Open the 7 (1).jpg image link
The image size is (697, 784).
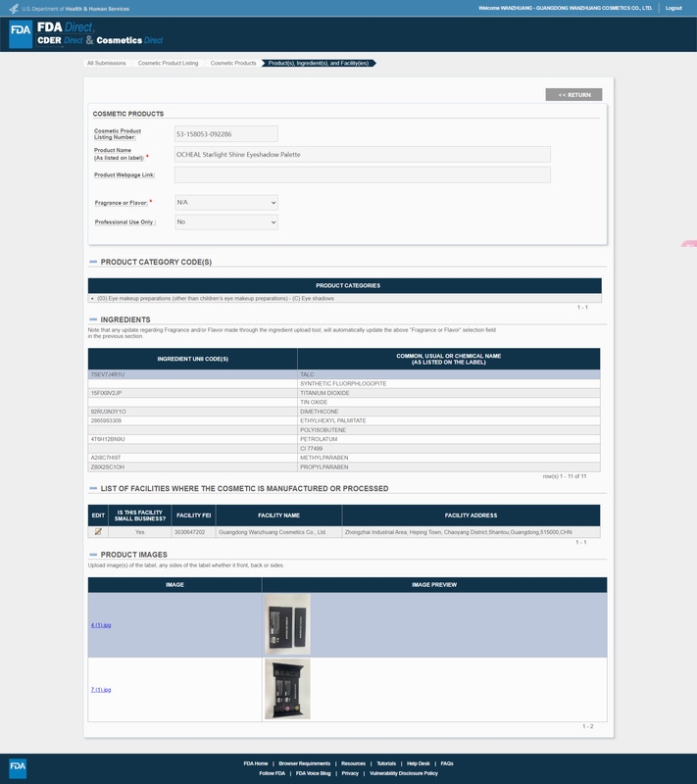[x=101, y=689]
